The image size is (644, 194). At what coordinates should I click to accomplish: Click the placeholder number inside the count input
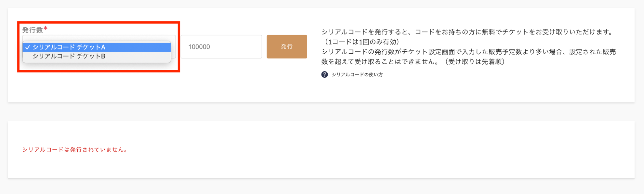click(x=199, y=47)
